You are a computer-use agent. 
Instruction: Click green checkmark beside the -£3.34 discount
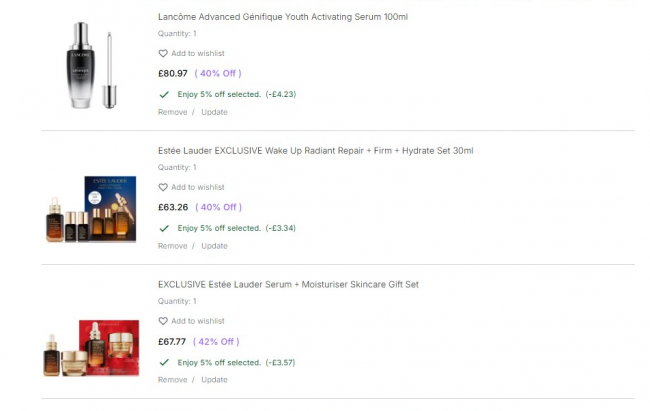(x=164, y=228)
